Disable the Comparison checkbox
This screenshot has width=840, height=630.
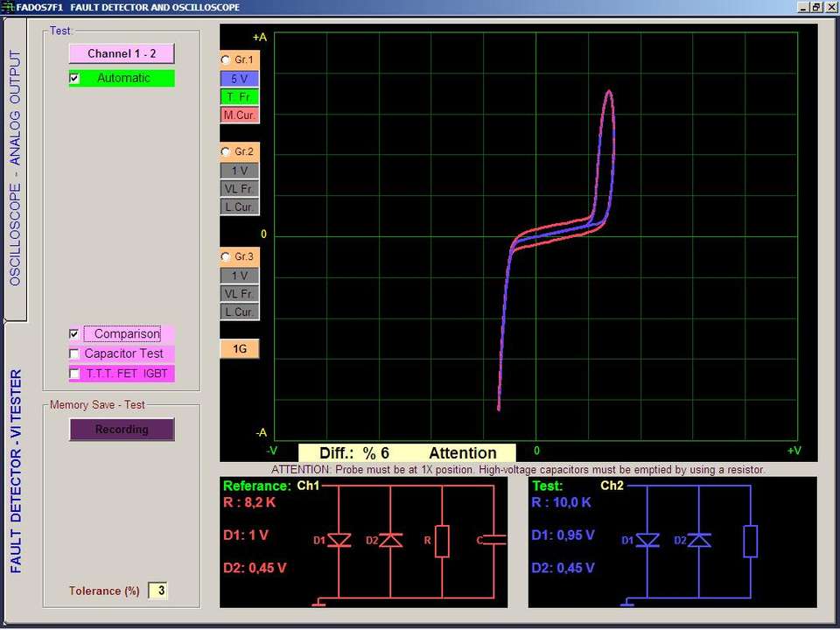click(x=74, y=334)
